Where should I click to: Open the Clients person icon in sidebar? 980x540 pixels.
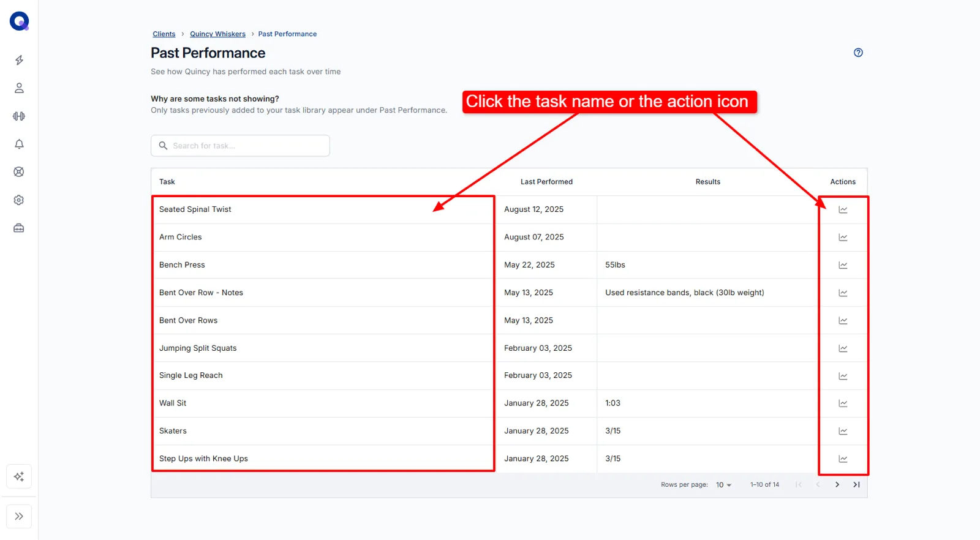[x=19, y=88]
